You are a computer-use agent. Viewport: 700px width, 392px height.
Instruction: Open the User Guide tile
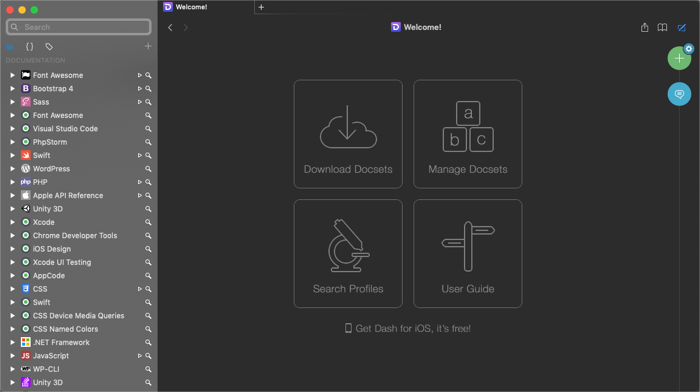point(467,254)
